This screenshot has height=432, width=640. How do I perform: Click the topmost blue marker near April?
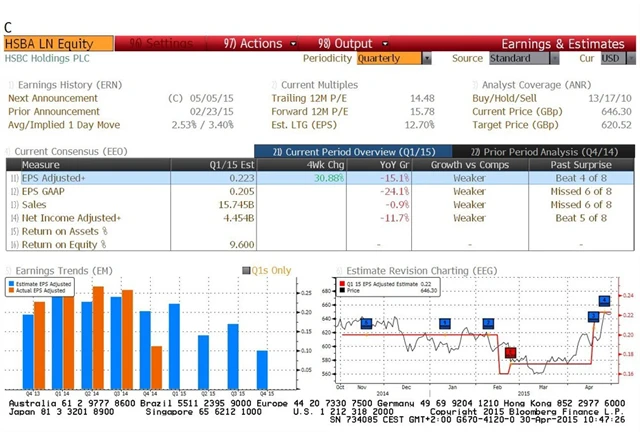[604, 300]
